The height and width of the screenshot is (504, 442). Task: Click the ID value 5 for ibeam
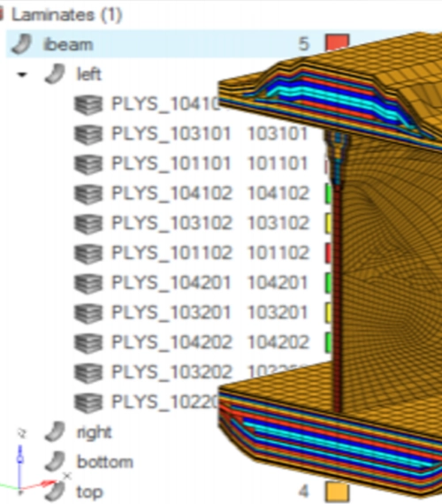[304, 44]
